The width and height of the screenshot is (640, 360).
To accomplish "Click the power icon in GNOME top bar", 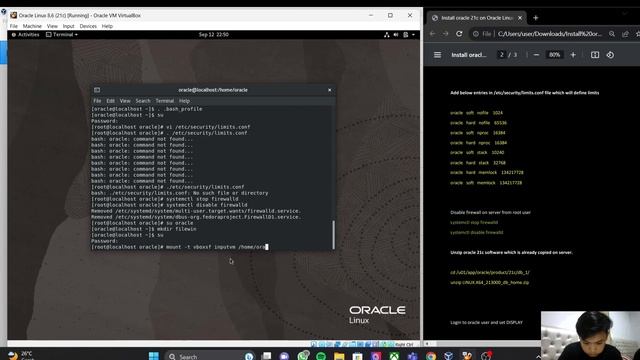I will coord(406,35).
